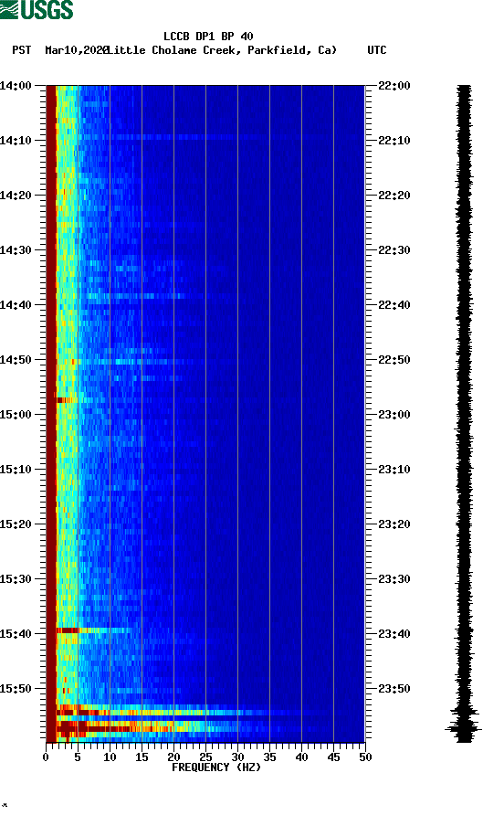Click the 14:30 PST time label
504x815 pixels.
16,250
